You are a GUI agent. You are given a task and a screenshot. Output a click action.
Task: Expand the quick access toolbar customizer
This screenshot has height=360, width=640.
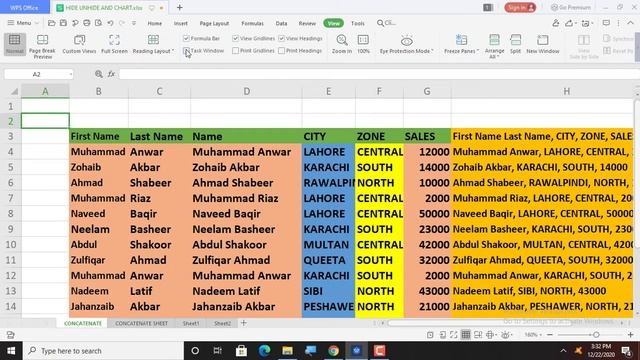coord(134,23)
